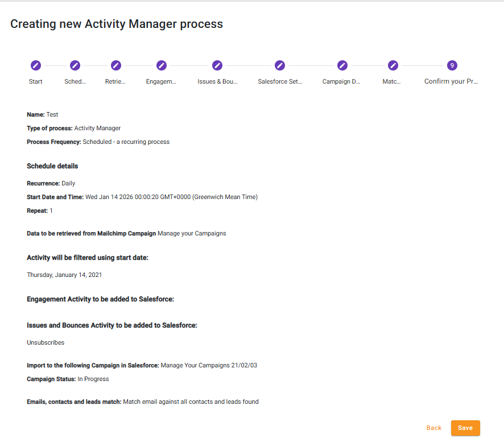Click the Start step pencil icon
504x447 pixels.
(35, 65)
